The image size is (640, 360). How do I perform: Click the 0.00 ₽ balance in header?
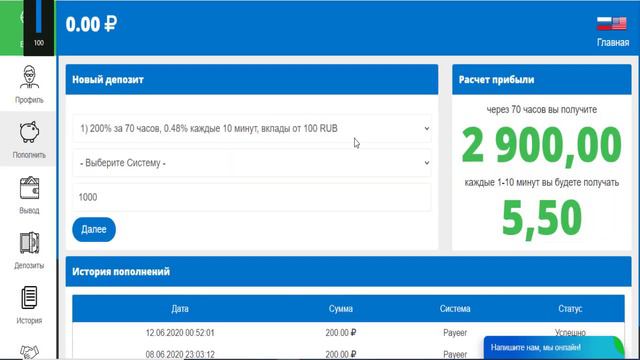(91, 24)
